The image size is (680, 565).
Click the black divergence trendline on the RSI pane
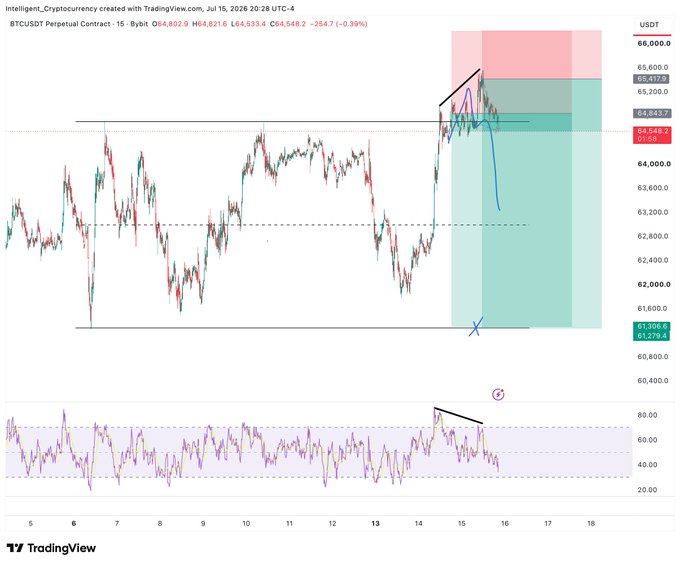point(458,415)
